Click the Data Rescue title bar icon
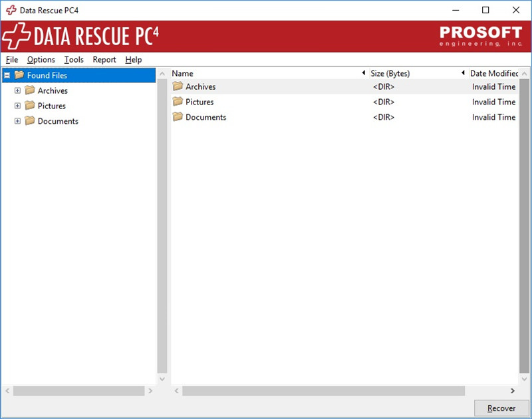Image resolution: width=532 pixels, height=419 pixels. click(x=11, y=11)
